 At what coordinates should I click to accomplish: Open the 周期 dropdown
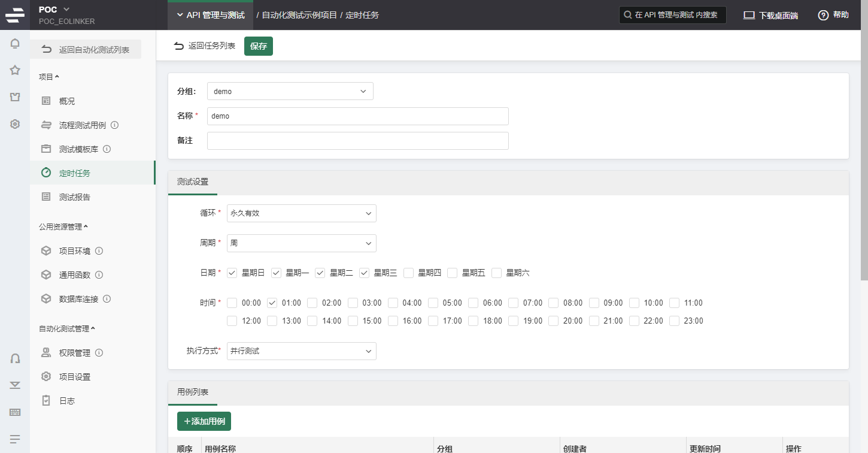pyautogui.click(x=301, y=243)
